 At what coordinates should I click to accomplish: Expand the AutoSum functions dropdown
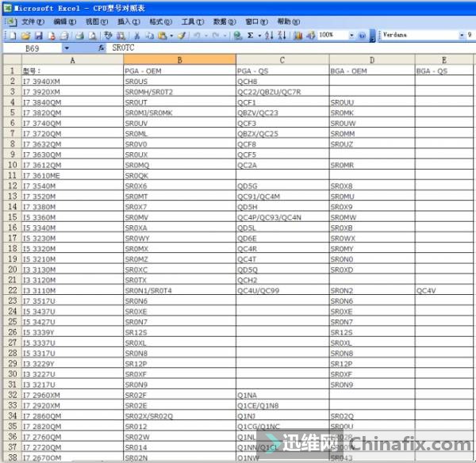[x=259, y=36]
